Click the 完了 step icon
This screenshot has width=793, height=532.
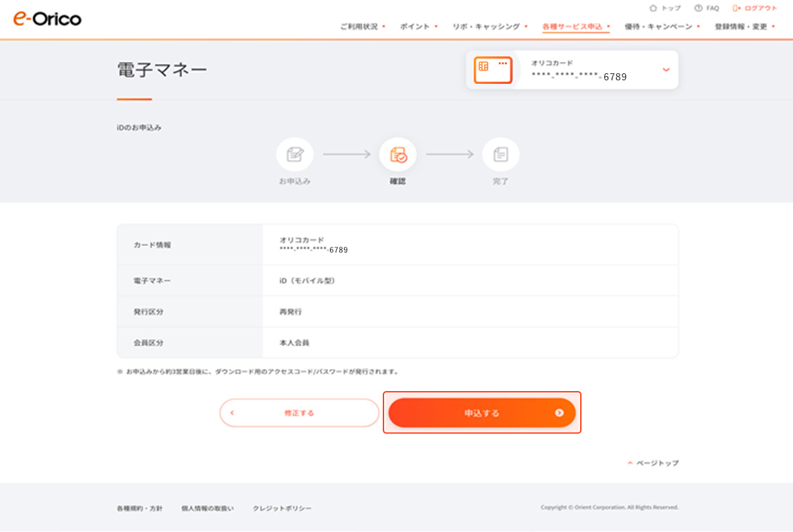500,154
